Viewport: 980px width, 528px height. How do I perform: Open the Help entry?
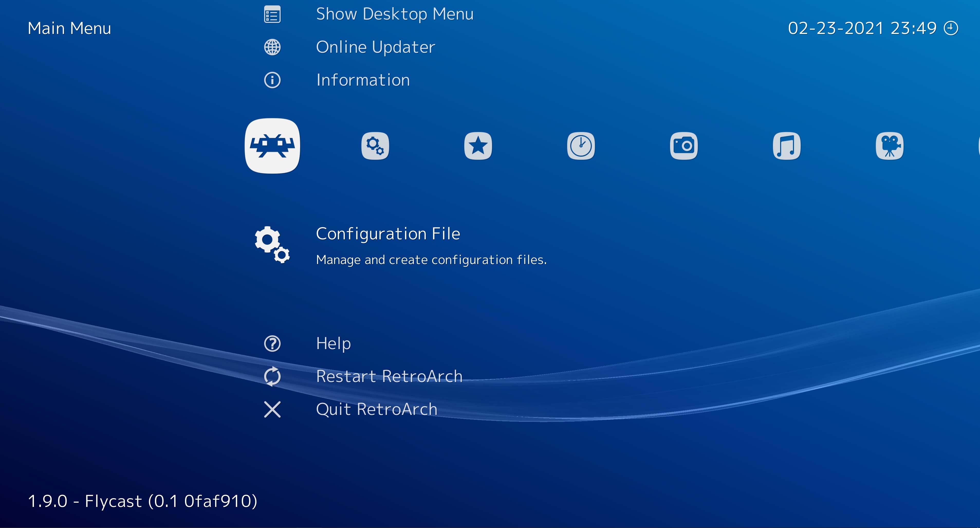pos(334,344)
